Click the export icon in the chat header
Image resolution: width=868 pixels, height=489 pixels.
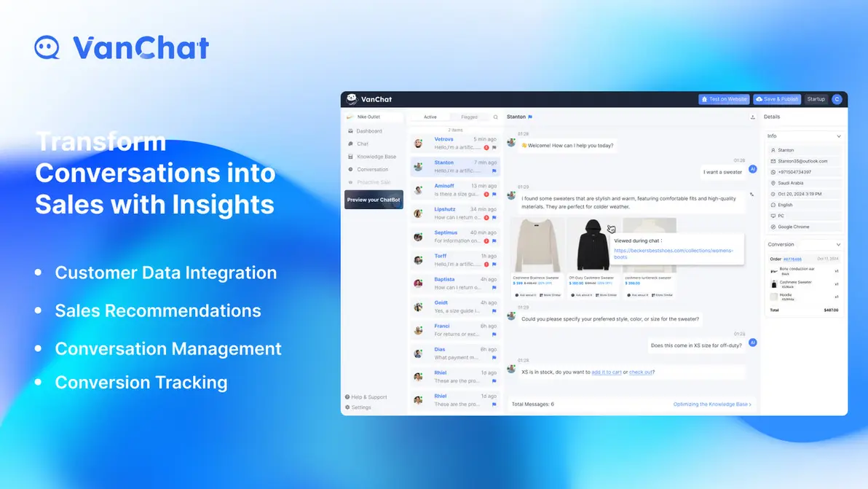click(x=753, y=117)
